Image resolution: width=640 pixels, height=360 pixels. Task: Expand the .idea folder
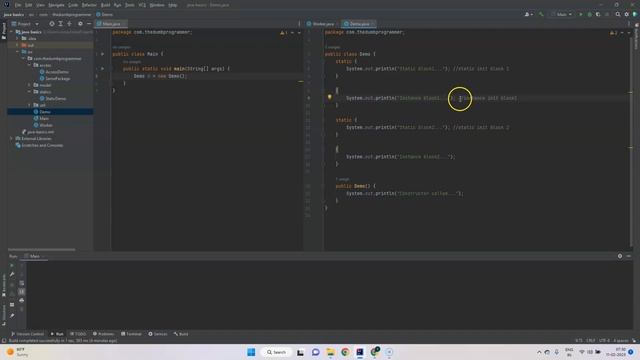coord(18,38)
